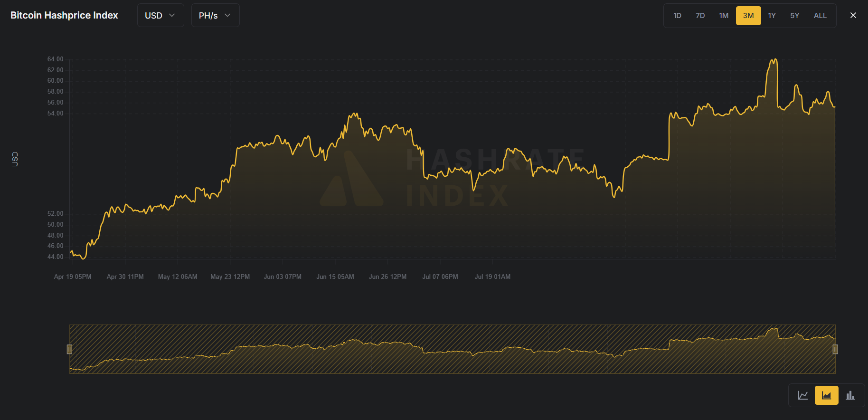Click the Jul 07 06PM axis label
The width and height of the screenshot is (868, 420).
click(440, 277)
